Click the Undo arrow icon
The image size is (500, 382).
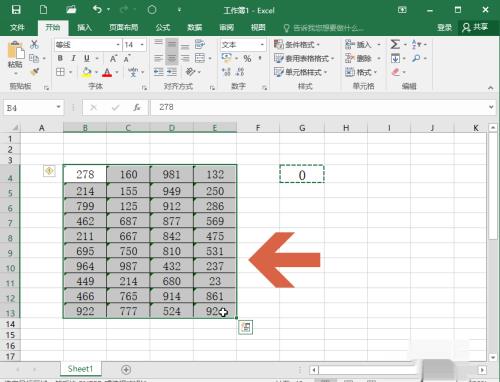click(97, 9)
